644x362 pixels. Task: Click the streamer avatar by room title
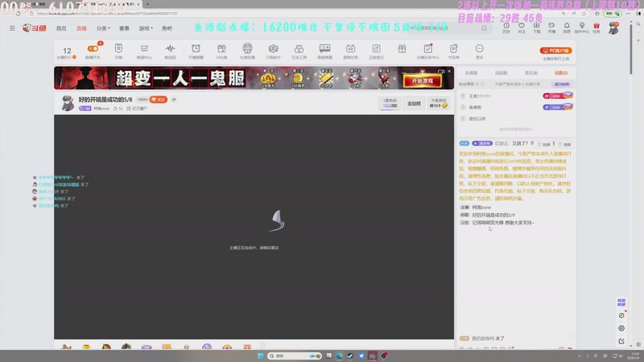[x=68, y=104]
